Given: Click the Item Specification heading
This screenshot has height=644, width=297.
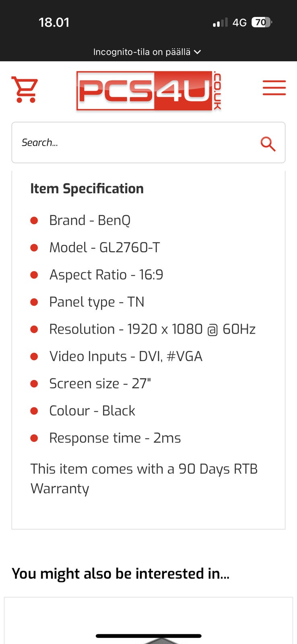Looking at the screenshot, I should 87,189.
